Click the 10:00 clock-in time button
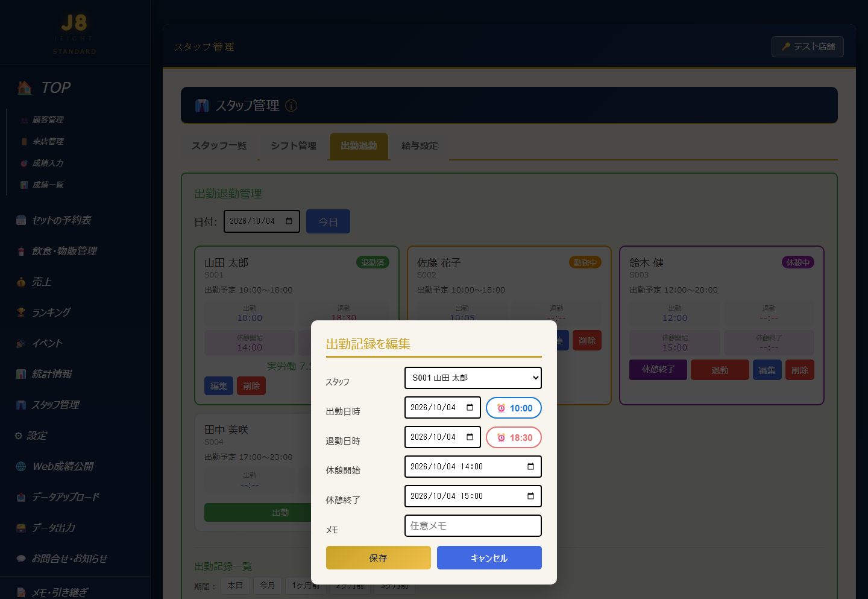 coord(514,408)
